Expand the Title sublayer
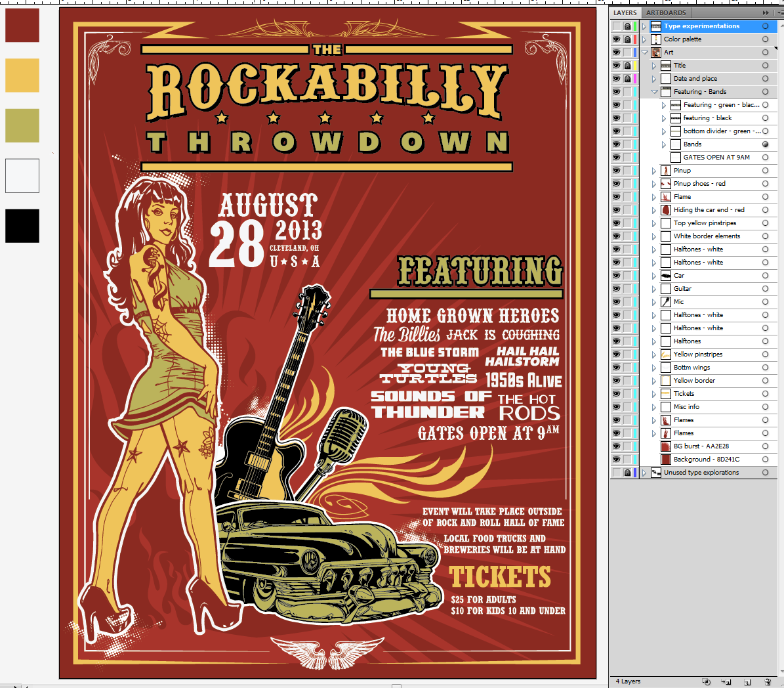Screen dimensions: 784x688 point(654,66)
